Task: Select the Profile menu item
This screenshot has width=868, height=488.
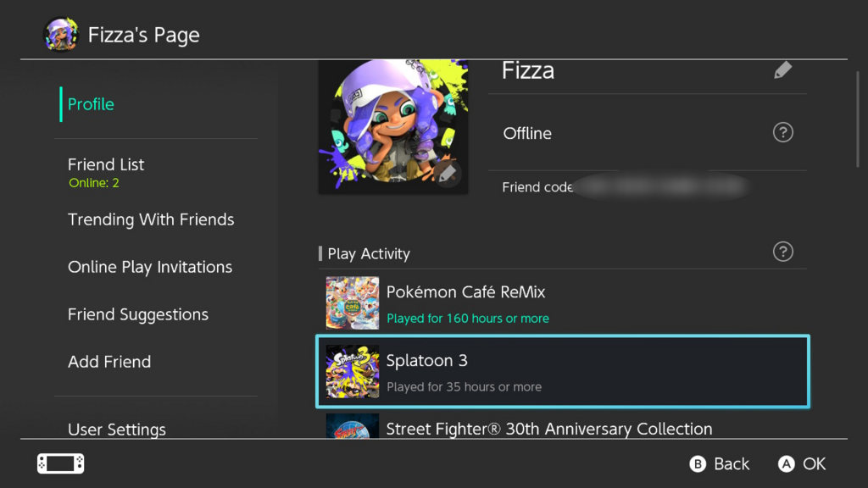Action: pos(91,104)
